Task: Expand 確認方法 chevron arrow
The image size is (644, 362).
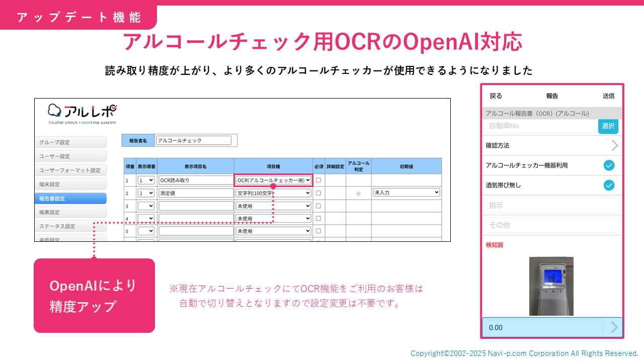Action: [614, 145]
